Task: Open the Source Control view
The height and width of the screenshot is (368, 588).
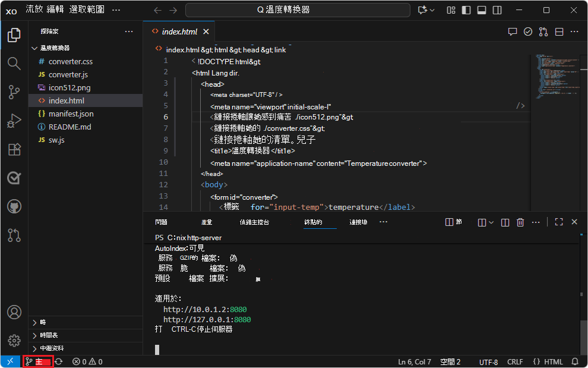Action: point(14,93)
